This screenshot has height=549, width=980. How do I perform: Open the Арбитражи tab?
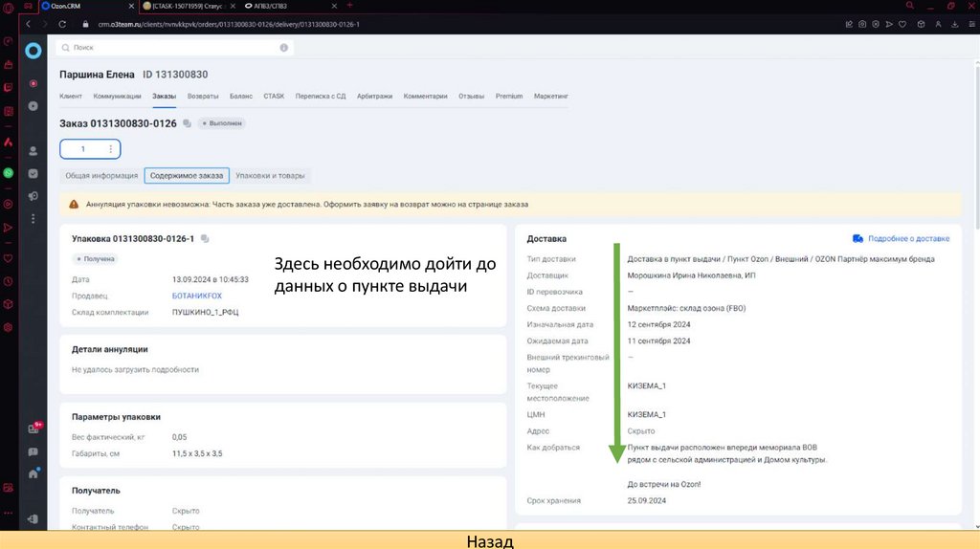click(374, 97)
